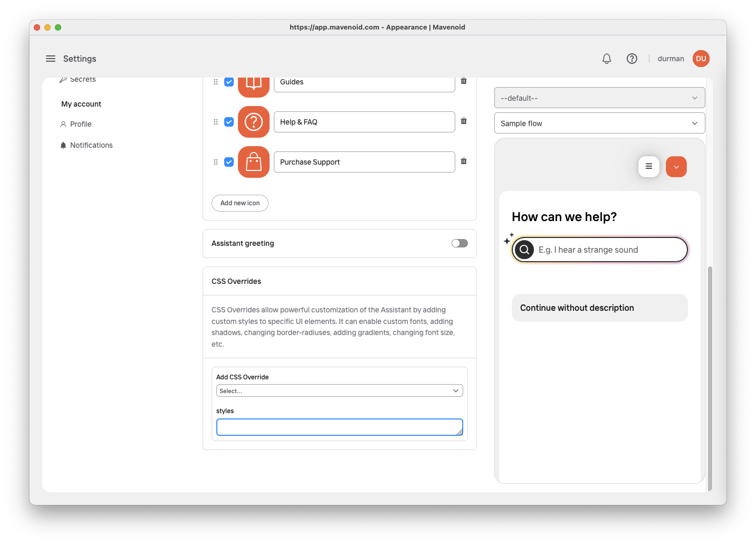Delete the Help & FAQ row
756x544 pixels.
tap(464, 121)
